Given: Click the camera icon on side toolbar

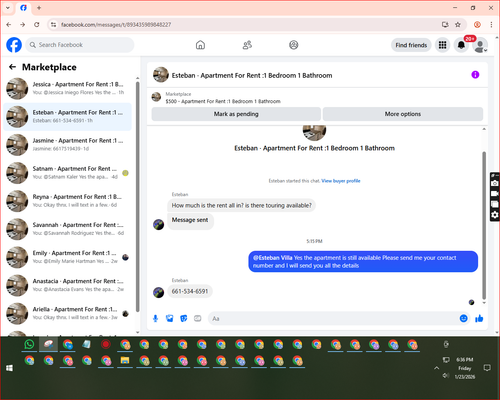Looking at the screenshot, I should (x=495, y=183).
